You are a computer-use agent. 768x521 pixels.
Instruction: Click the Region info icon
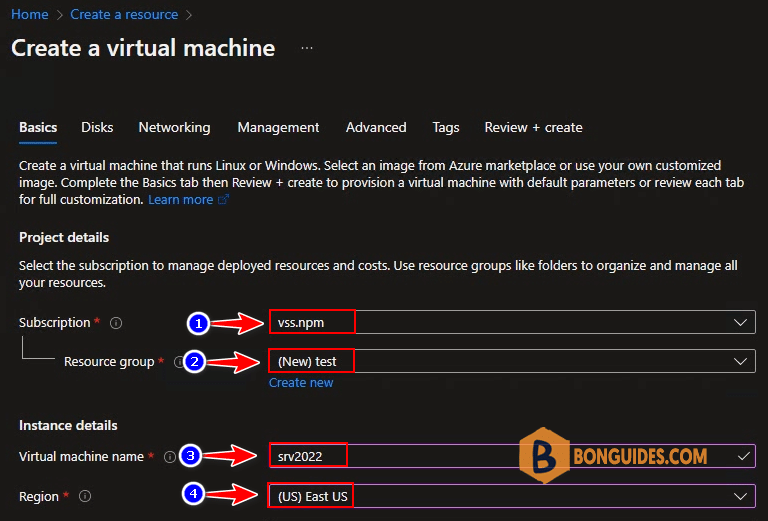tap(85, 496)
